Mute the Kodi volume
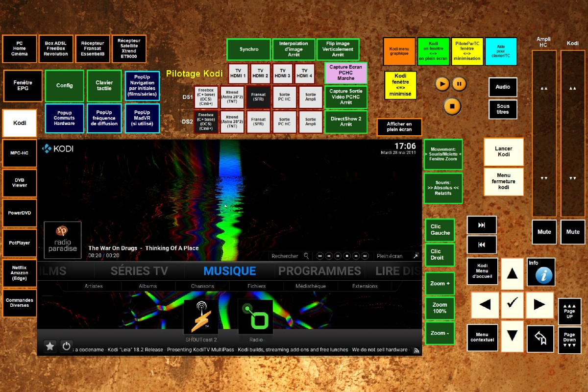Image resolution: width=588 pixels, height=392 pixels. pos(573,232)
